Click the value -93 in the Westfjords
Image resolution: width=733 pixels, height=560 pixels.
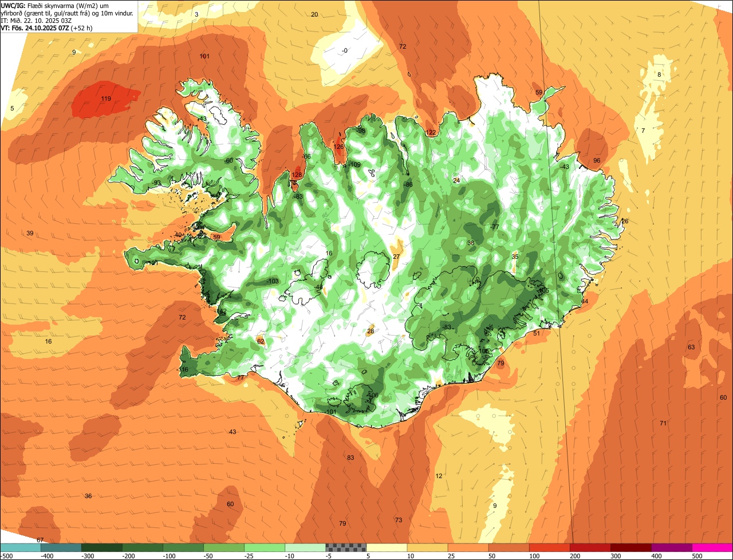click(156, 183)
